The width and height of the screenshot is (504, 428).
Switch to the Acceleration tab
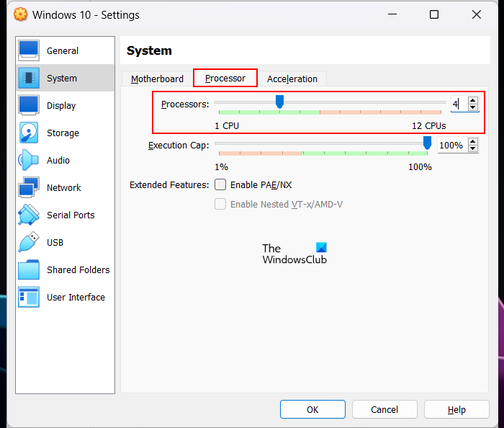tap(292, 79)
